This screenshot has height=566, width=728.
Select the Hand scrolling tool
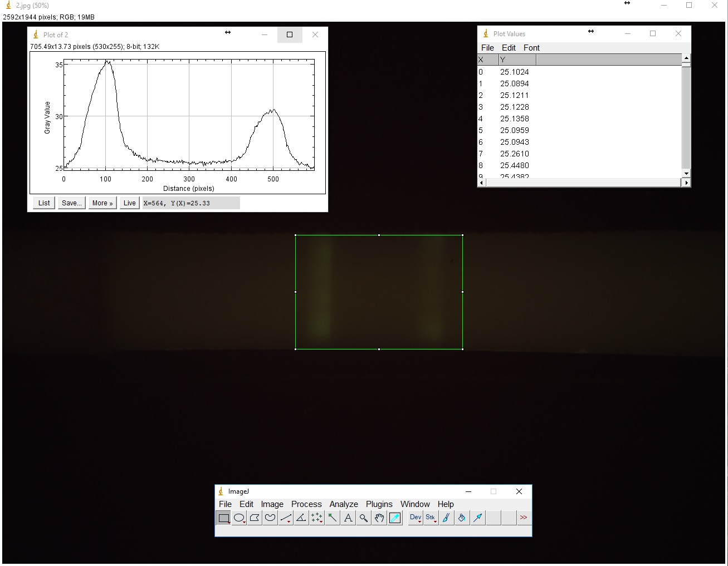(379, 518)
